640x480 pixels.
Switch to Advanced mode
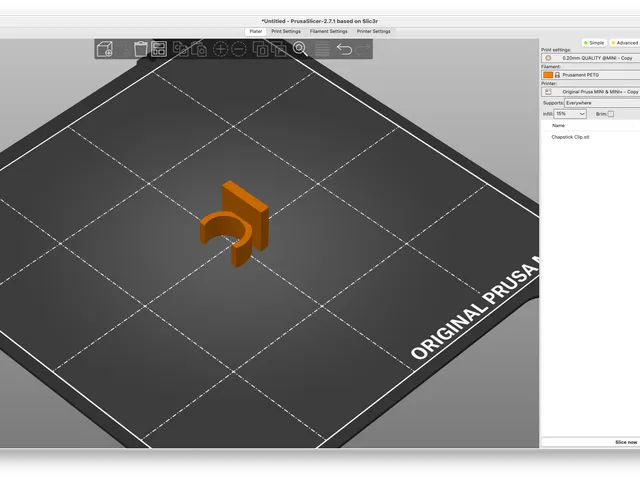tap(624, 43)
